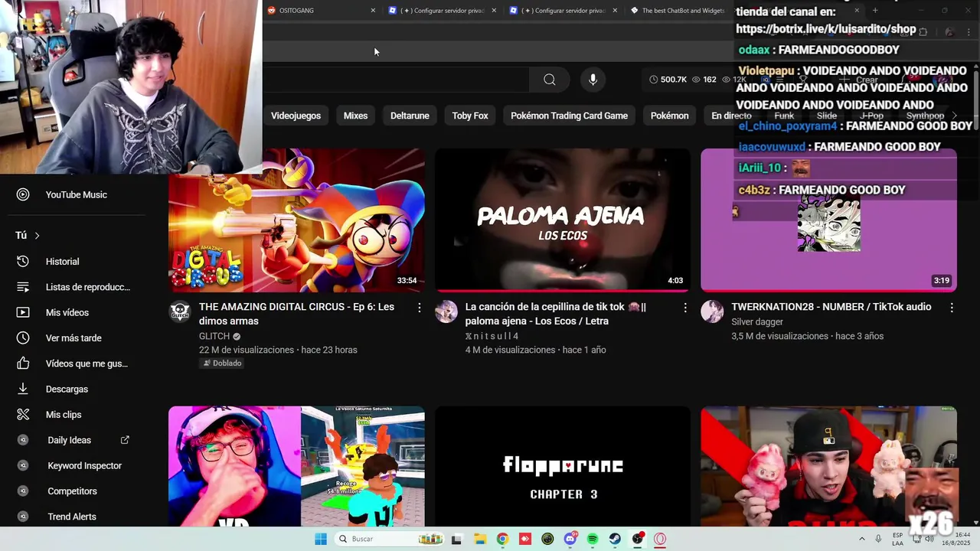Open TWERKNATION28 NUMBER video title
The image size is (980, 551).
pyautogui.click(x=831, y=307)
